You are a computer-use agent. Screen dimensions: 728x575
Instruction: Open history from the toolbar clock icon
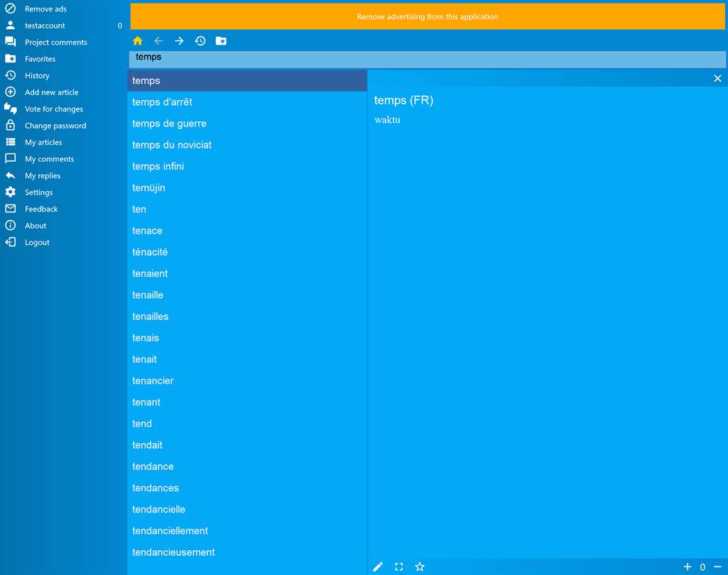point(200,41)
